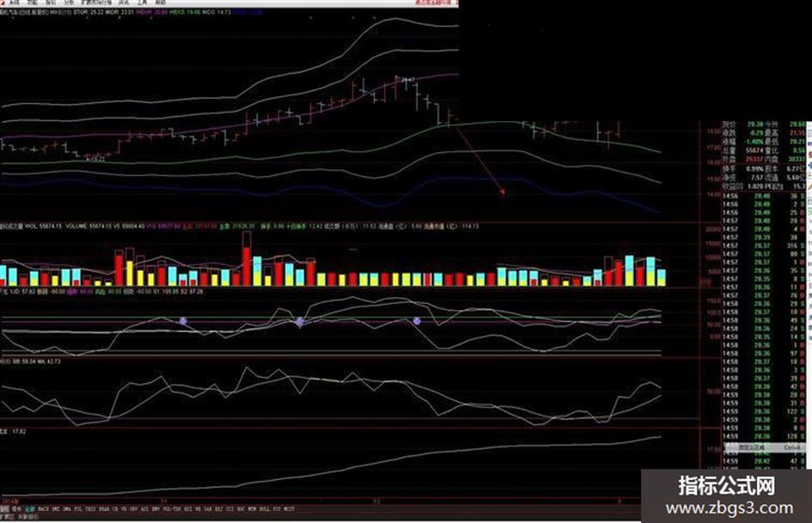Switch to the ASI indicator tab
This screenshot has width=812, height=523.
pos(144,509)
